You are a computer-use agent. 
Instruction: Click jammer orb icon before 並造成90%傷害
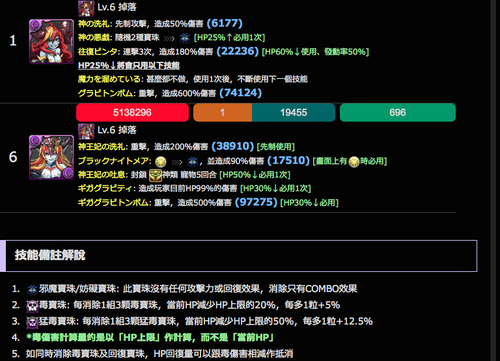click(192, 162)
